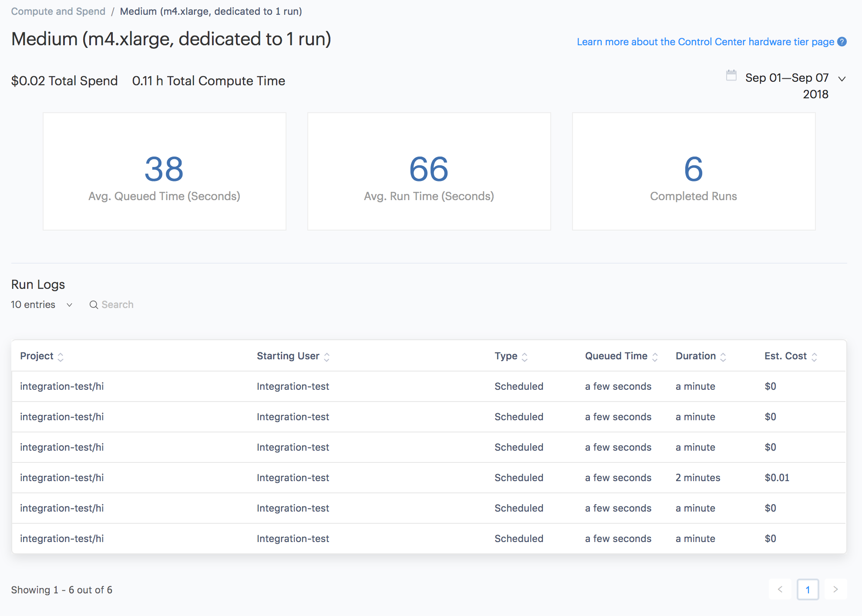Click the Queued Time column header
The image size is (862, 616).
tap(616, 356)
